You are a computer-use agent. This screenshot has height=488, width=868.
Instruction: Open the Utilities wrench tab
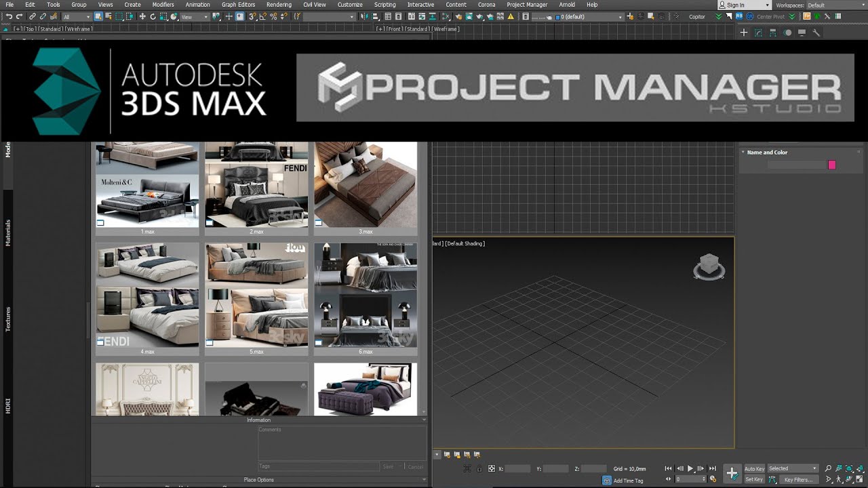pyautogui.click(x=816, y=33)
